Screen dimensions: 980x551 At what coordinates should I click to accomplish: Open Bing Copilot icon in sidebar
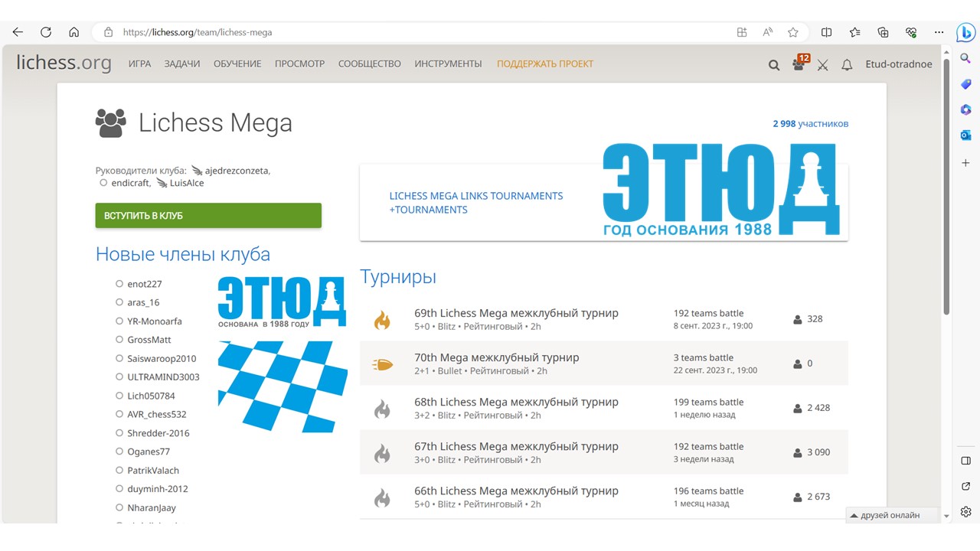click(965, 32)
